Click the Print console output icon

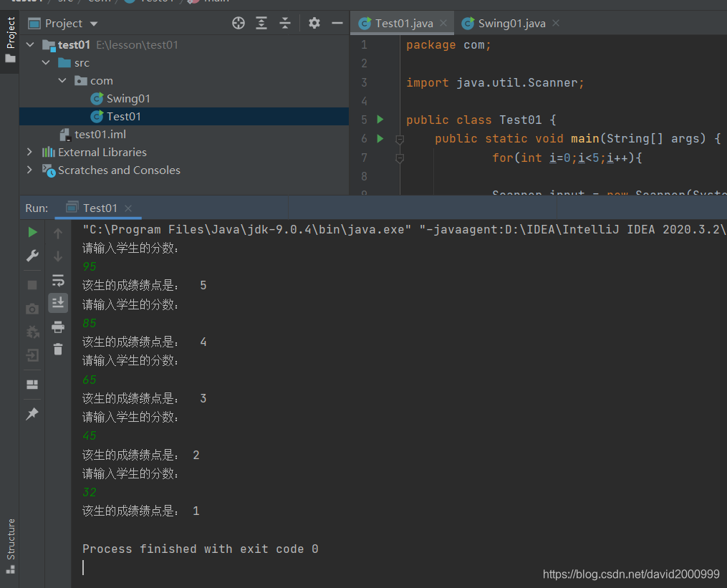(x=58, y=327)
